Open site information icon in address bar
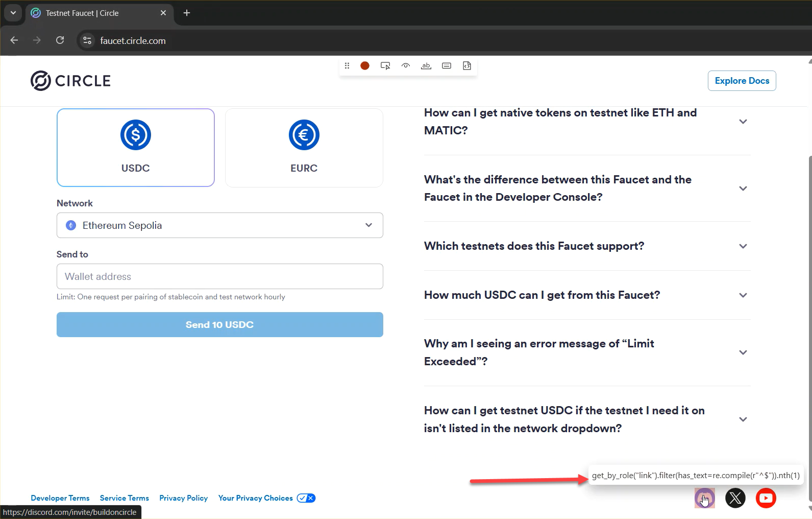This screenshot has width=812, height=519. pos(87,40)
